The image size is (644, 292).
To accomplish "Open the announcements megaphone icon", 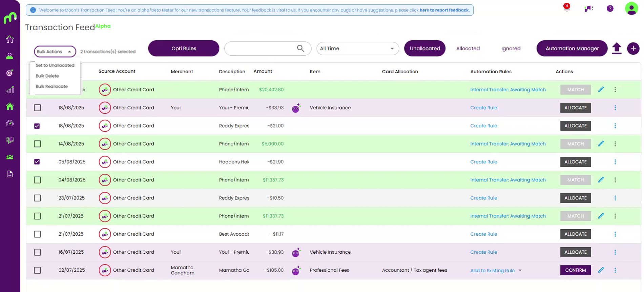I will coord(588,8).
